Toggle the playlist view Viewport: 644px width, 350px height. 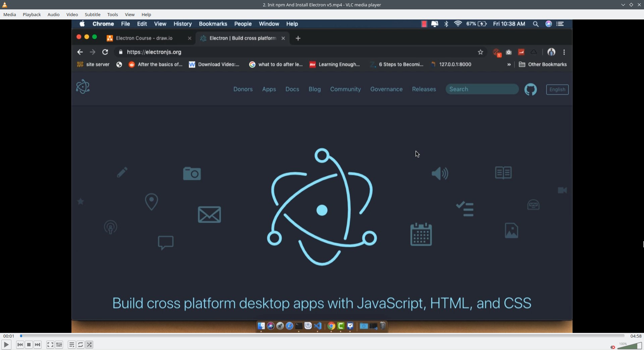point(72,345)
